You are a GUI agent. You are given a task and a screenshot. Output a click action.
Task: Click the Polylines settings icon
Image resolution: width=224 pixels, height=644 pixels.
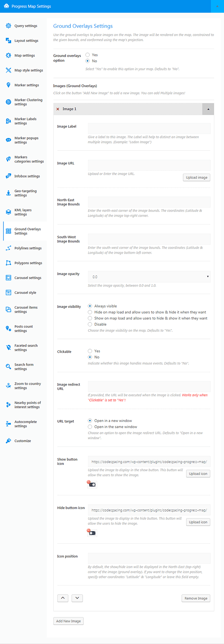[8, 248]
